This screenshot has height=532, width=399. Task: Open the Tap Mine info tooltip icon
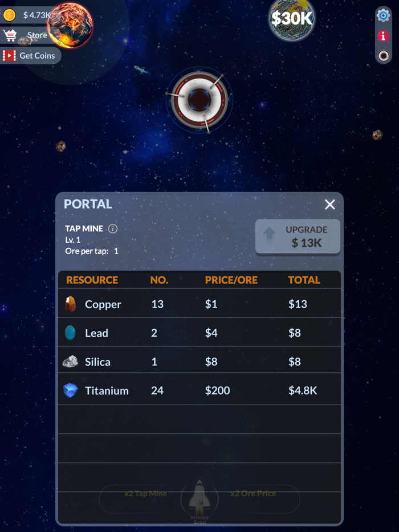tap(112, 228)
